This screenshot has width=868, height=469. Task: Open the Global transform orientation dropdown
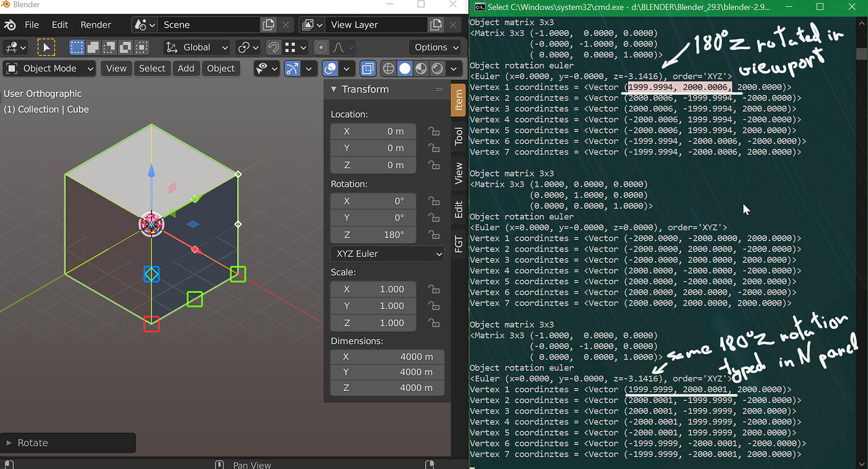click(x=198, y=47)
